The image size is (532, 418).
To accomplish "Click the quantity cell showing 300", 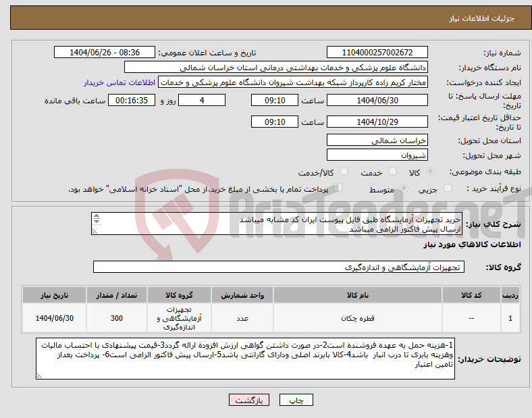I will 117,318.
